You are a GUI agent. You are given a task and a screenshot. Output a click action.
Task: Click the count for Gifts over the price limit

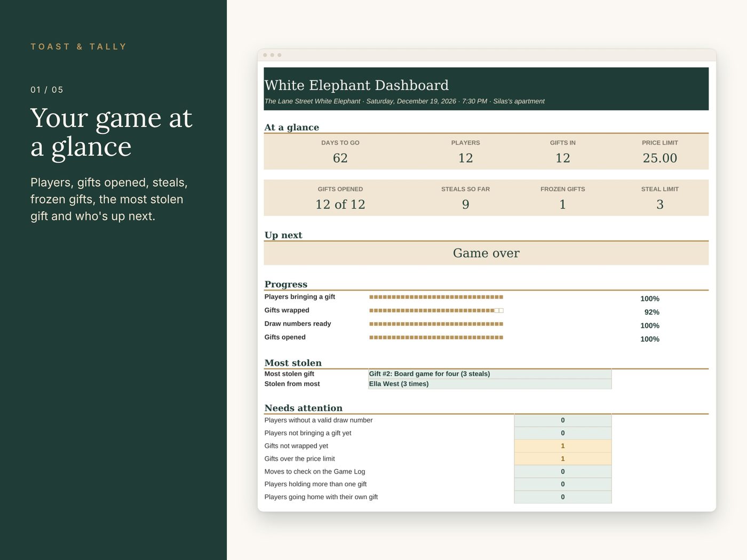point(563,459)
